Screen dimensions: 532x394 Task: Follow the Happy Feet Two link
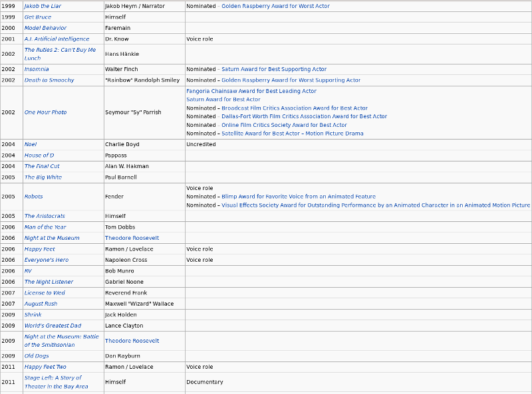point(45,367)
